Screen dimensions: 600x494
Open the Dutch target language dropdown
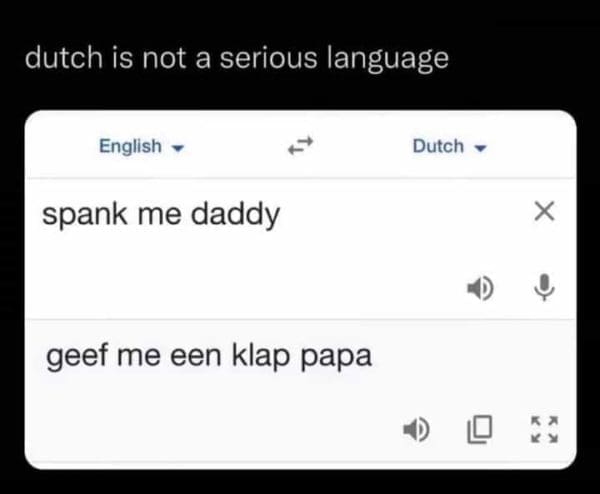click(449, 147)
